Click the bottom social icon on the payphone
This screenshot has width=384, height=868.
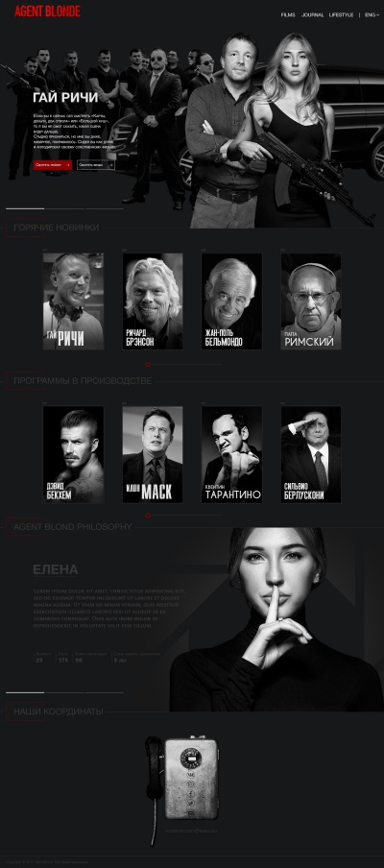(191, 812)
